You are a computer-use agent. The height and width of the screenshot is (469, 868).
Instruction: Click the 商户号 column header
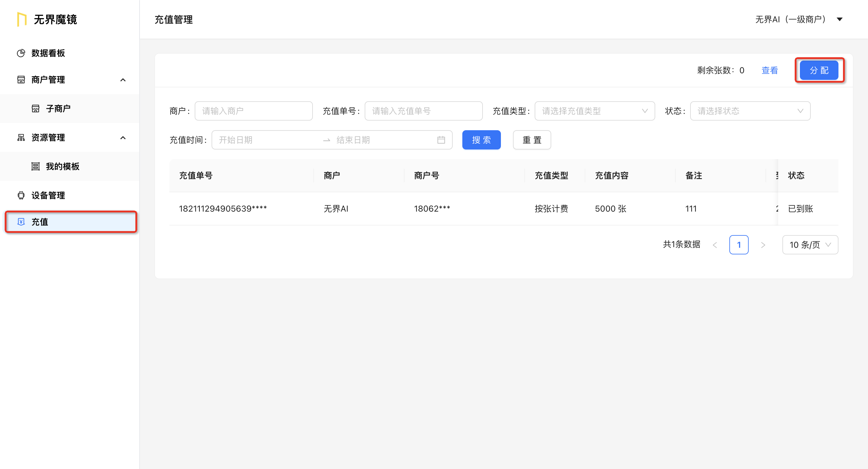[426, 175]
